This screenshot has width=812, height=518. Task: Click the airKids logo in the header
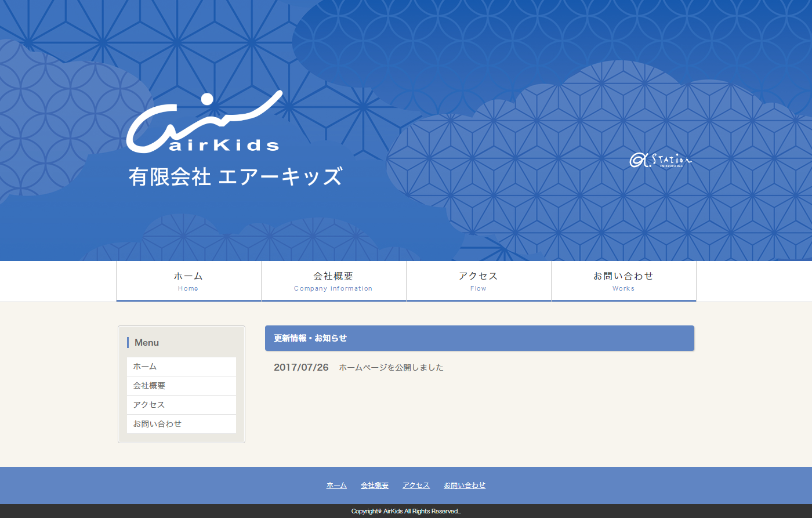204,123
